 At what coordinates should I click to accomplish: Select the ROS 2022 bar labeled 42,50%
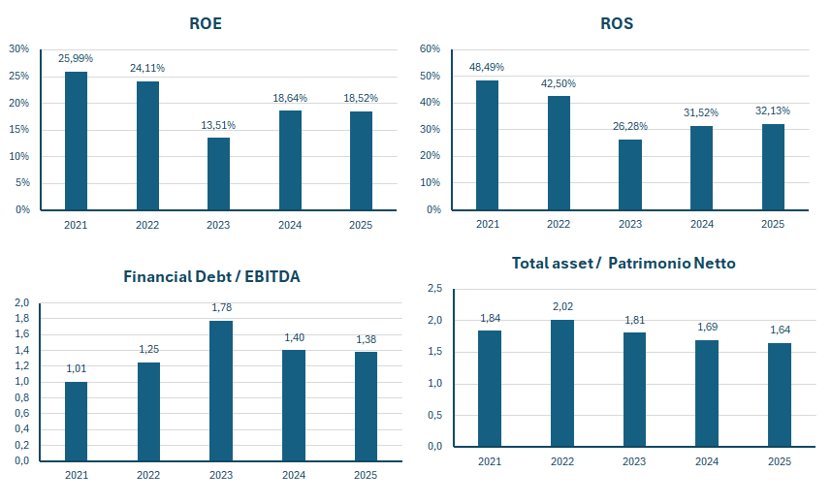coord(559,153)
